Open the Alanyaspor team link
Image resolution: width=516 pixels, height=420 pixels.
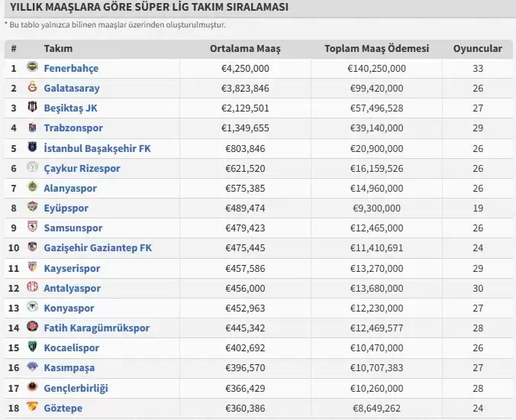70,188
